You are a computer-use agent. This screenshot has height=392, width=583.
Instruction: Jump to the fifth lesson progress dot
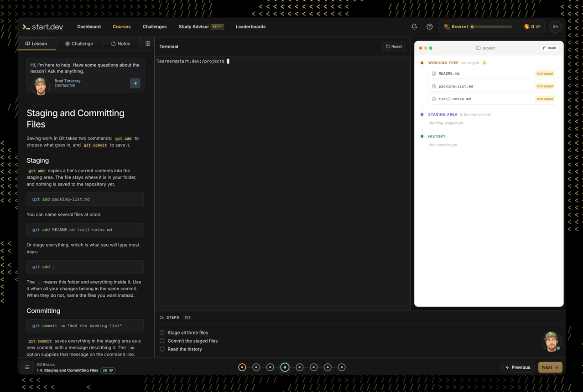point(299,367)
